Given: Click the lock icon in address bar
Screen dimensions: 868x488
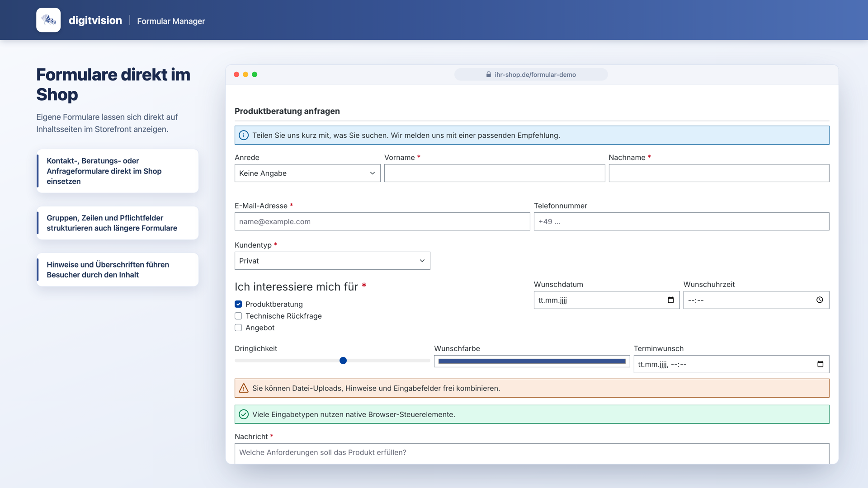Looking at the screenshot, I should (489, 75).
